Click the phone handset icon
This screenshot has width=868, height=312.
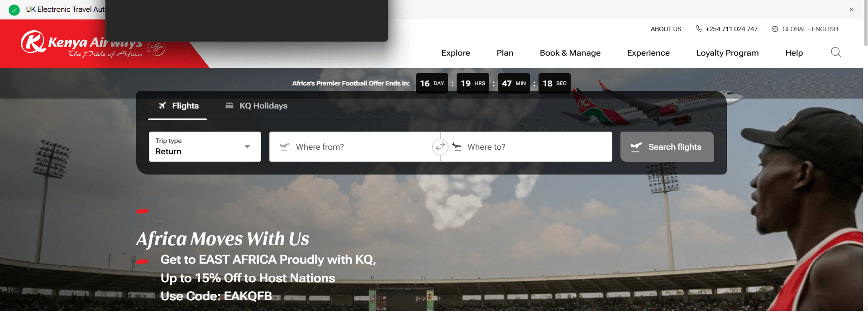pos(699,29)
